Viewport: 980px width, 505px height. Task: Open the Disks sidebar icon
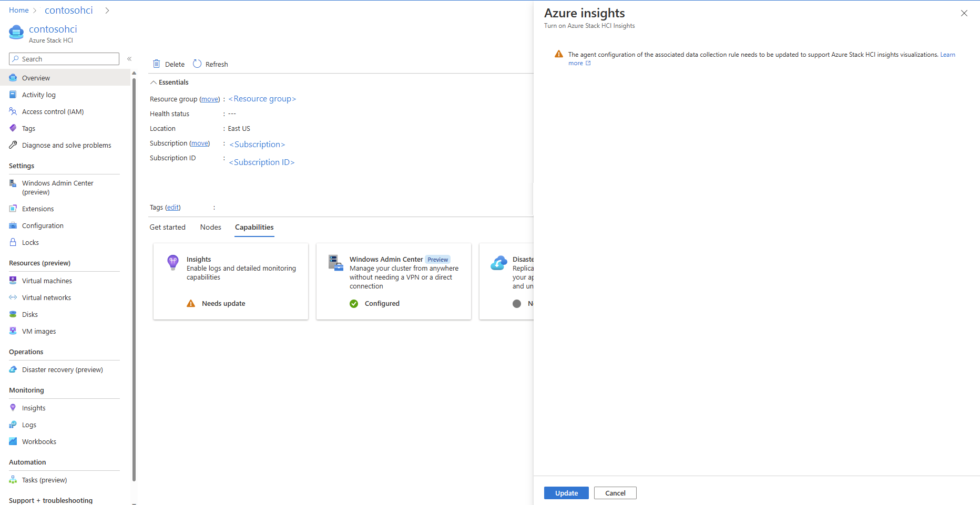point(13,314)
